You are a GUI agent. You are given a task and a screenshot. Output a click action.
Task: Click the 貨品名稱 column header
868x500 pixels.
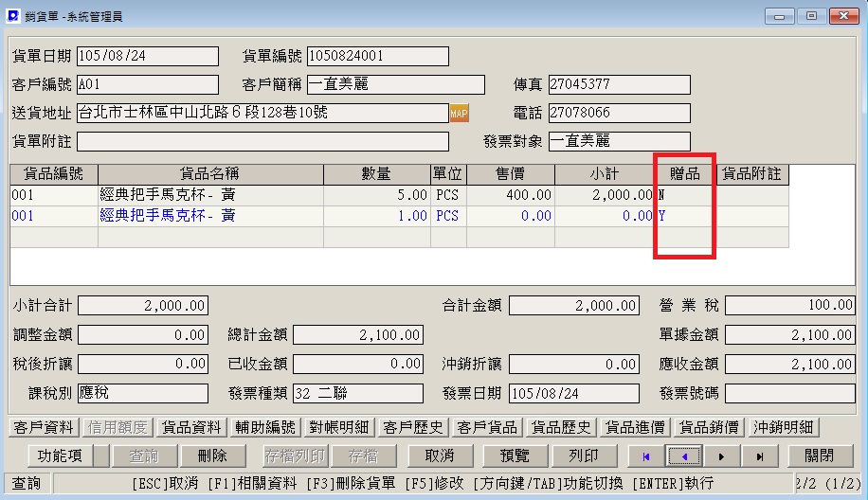(210, 174)
